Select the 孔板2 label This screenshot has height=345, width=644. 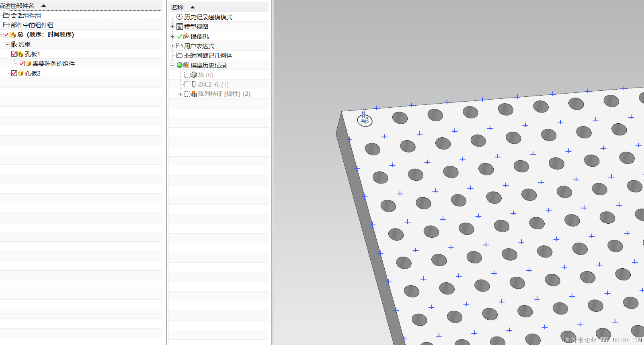33,73
